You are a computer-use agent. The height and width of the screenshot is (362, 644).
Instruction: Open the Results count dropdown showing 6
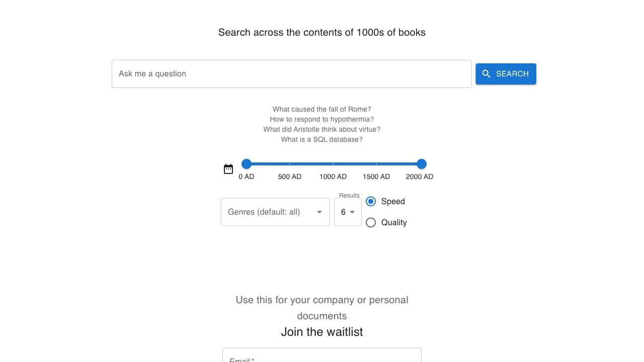click(347, 212)
